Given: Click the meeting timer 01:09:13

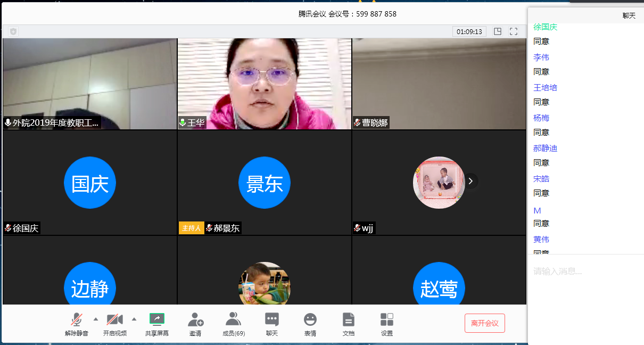Looking at the screenshot, I should point(469,31).
